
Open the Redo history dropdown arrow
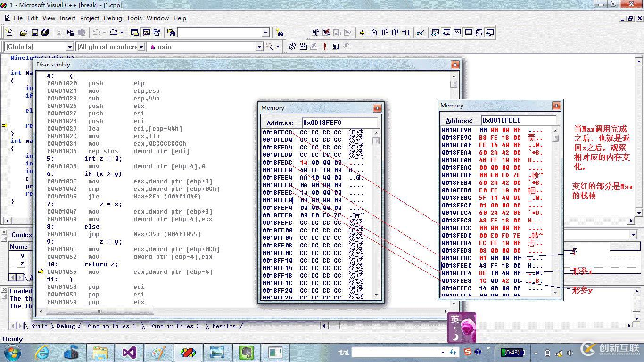122,33
